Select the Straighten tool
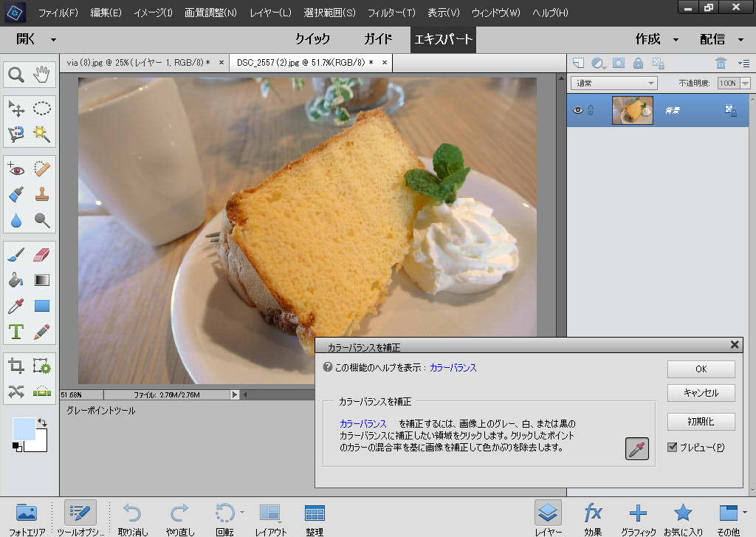 42,391
